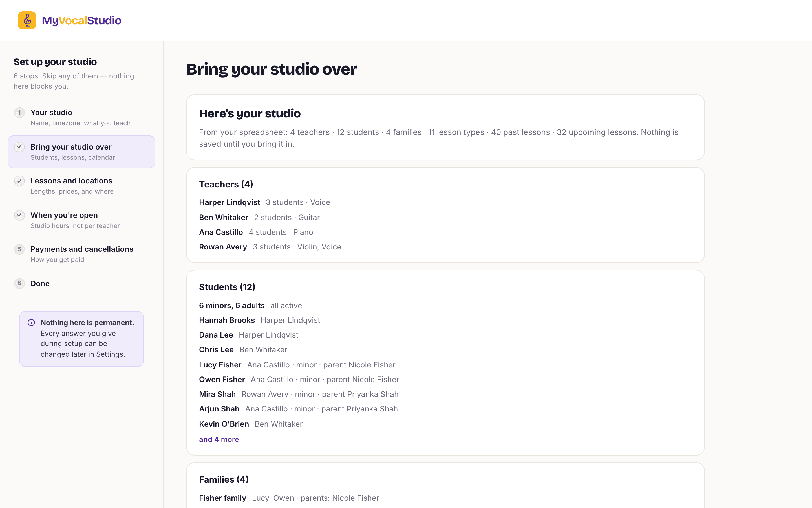
Task: Click student Kevin O'Brien
Action: click(x=224, y=424)
